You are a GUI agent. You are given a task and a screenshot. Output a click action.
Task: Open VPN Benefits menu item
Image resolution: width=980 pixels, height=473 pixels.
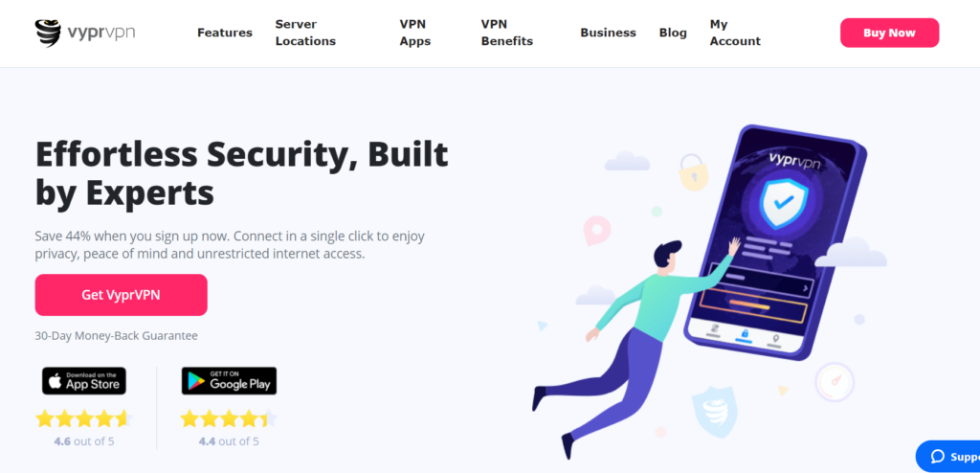pyautogui.click(x=507, y=33)
